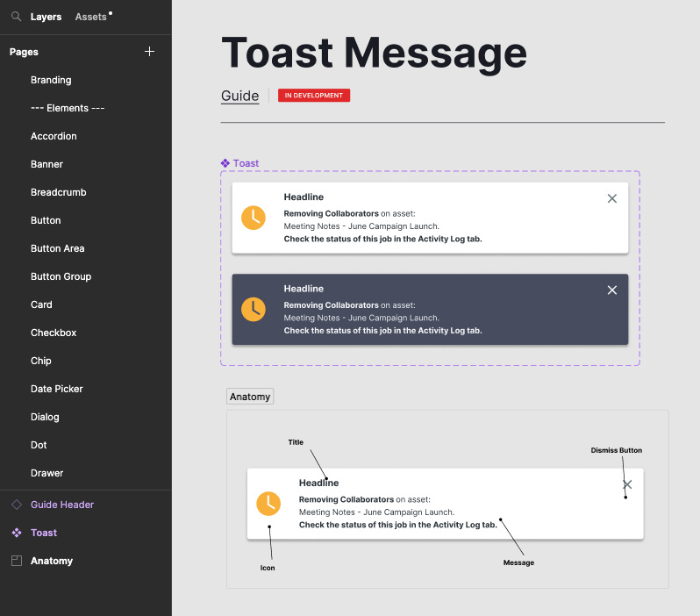Select the Anatomy layer in layers list
Viewport: 700px width, 616px height.
(x=52, y=561)
